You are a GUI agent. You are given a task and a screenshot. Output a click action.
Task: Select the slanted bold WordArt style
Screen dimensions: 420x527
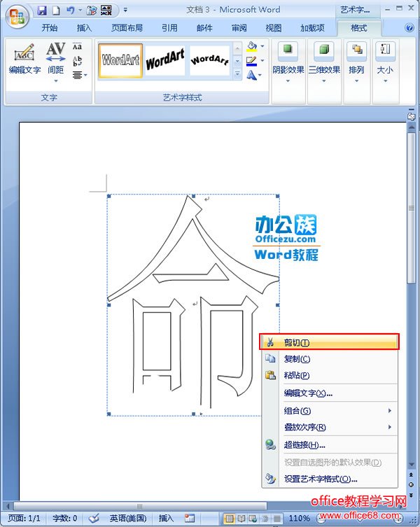(165, 60)
